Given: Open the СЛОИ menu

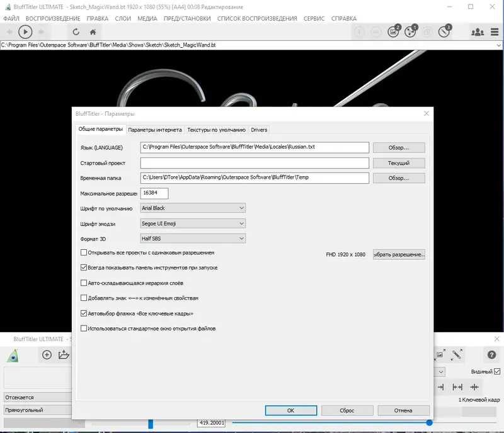Looking at the screenshot, I should pos(123,18).
